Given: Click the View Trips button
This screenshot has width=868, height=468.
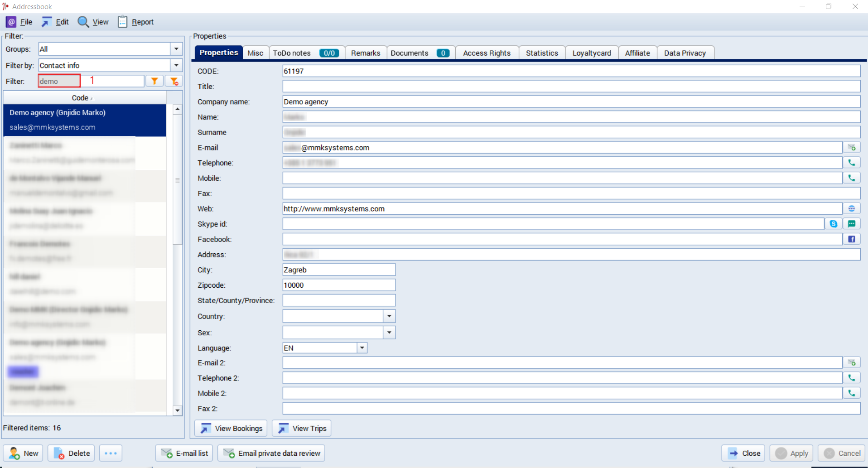Looking at the screenshot, I should 302,428.
